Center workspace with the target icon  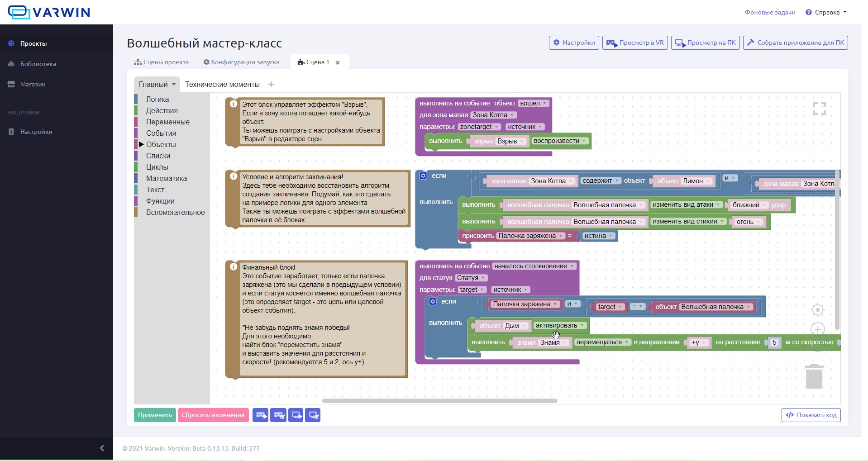pyautogui.click(x=817, y=310)
